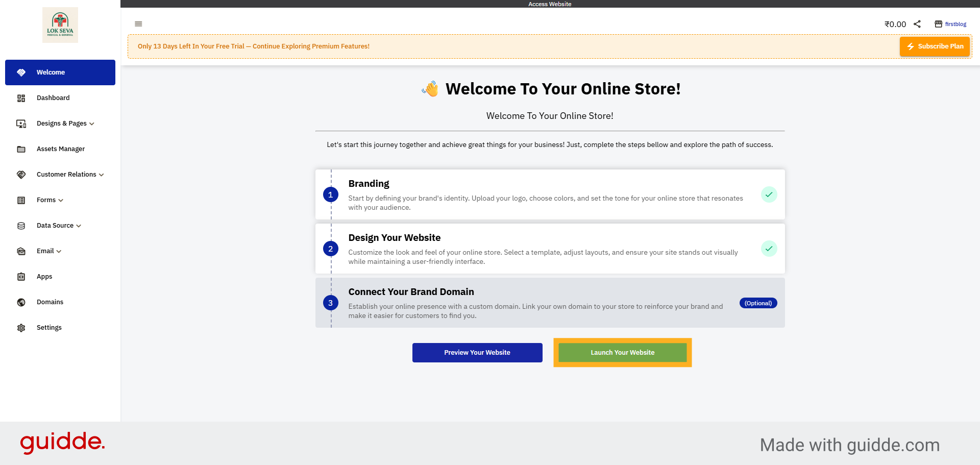Click the green checkmark on Branding step
This screenshot has height=465, width=980.
[769, 194]
